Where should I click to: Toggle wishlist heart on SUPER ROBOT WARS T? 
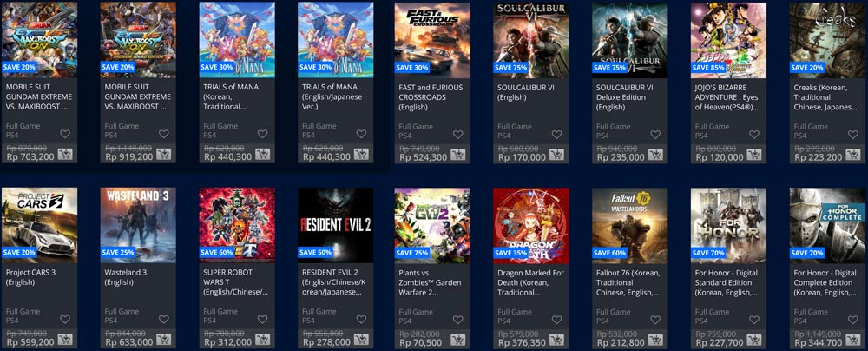click(x=262, y=320)
